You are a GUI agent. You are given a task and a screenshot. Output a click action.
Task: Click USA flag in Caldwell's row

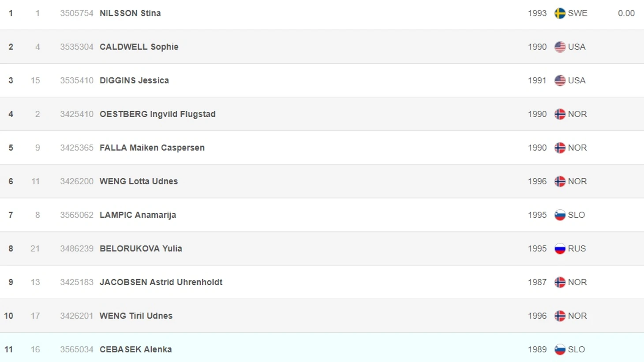coord(560,47)
